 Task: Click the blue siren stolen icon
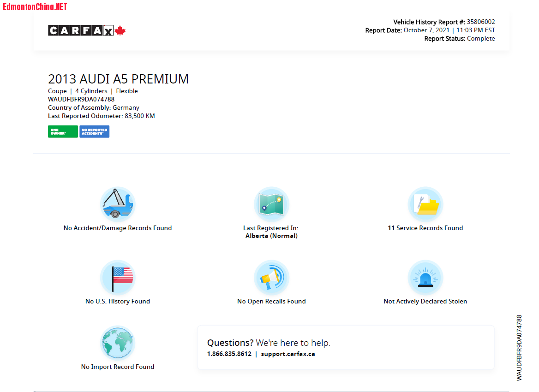click(x=425, y=277)
